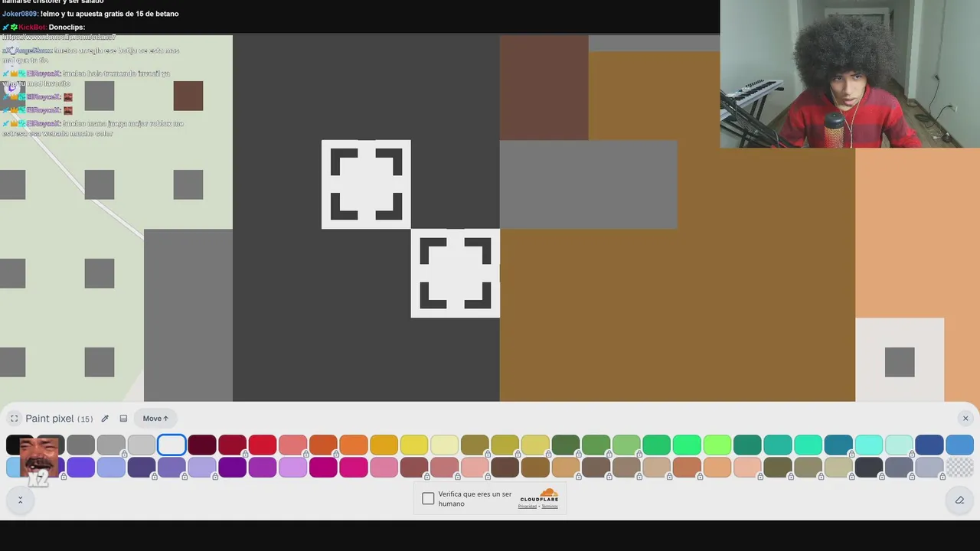Pick the selected white color swatch
The height and width of the screenshot is (551, 980).
[x=171, y=445]
